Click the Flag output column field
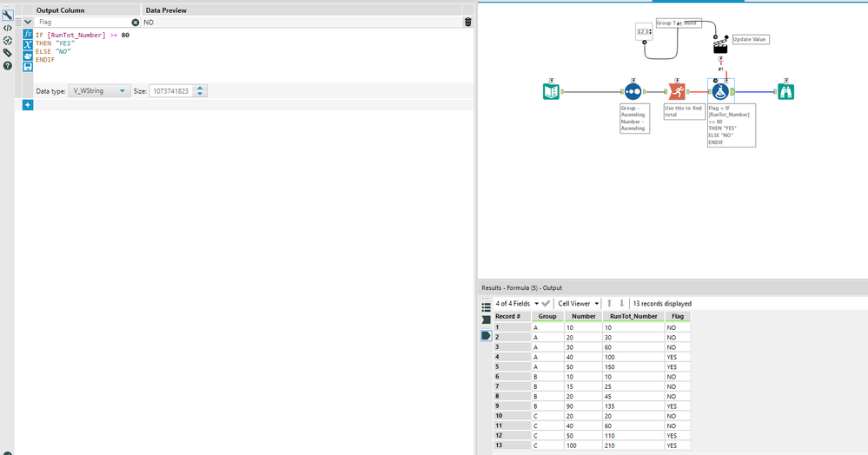Viewport: 868px width, 455px height. [83, 22]
